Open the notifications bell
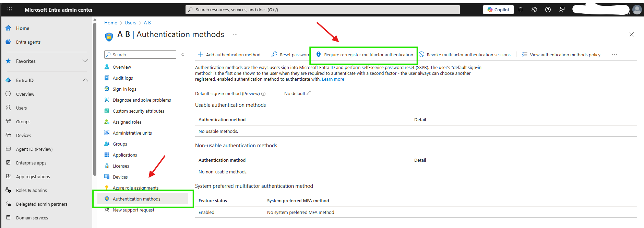Viewport: 644px width, 228px height. click(521, 10)
